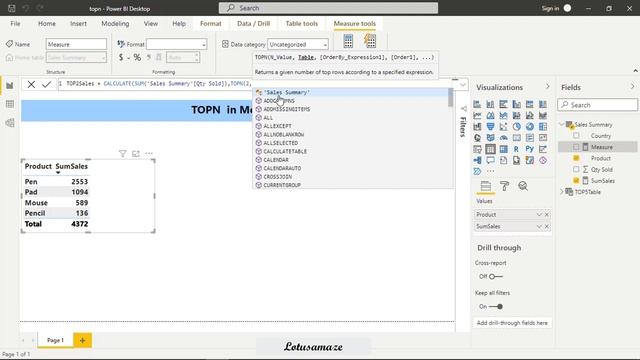Check the Country field checkbox
The width and height of the screenshot is (640, 360).
pyautogui.click(x=576, y=136)
